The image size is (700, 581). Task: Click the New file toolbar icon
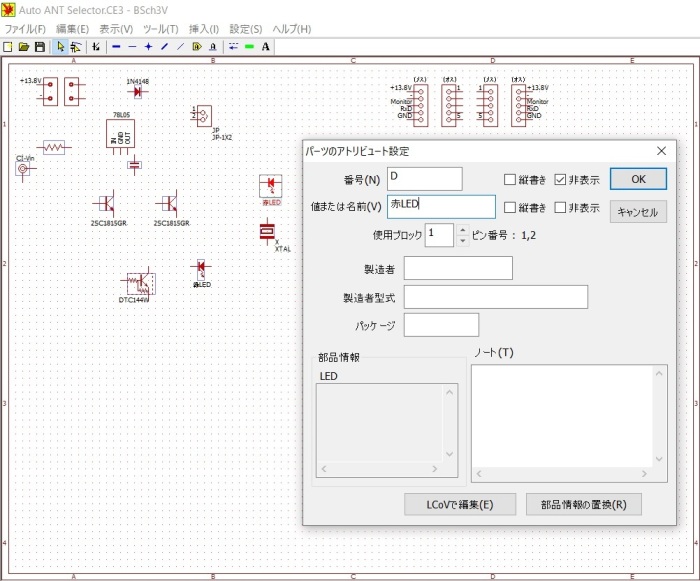8,46
